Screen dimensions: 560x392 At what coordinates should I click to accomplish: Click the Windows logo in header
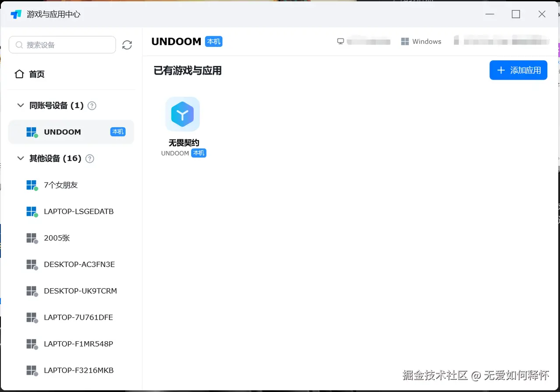point(405,42)
